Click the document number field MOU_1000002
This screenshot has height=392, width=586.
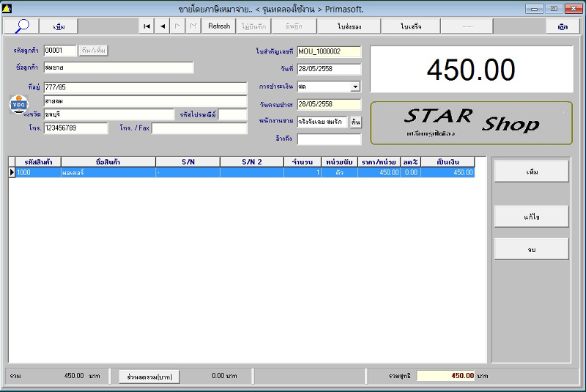click(329, 51)
